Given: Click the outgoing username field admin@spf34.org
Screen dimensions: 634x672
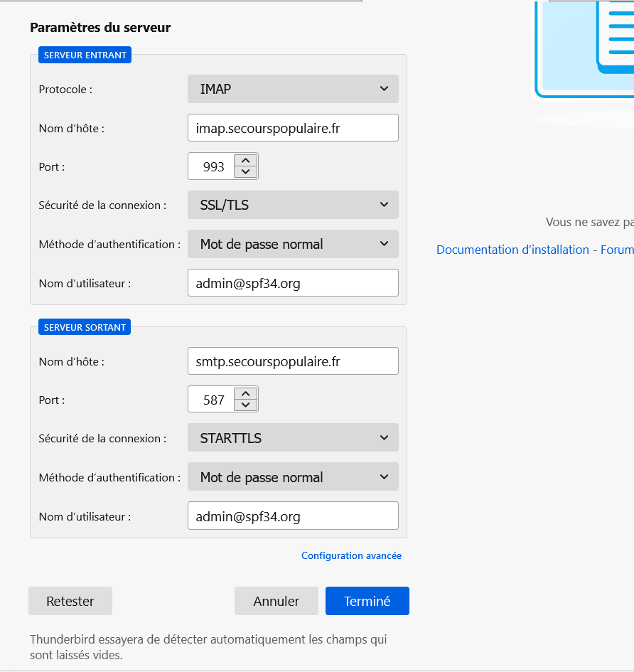Looking at the screenshot, I should coord(293,516).
